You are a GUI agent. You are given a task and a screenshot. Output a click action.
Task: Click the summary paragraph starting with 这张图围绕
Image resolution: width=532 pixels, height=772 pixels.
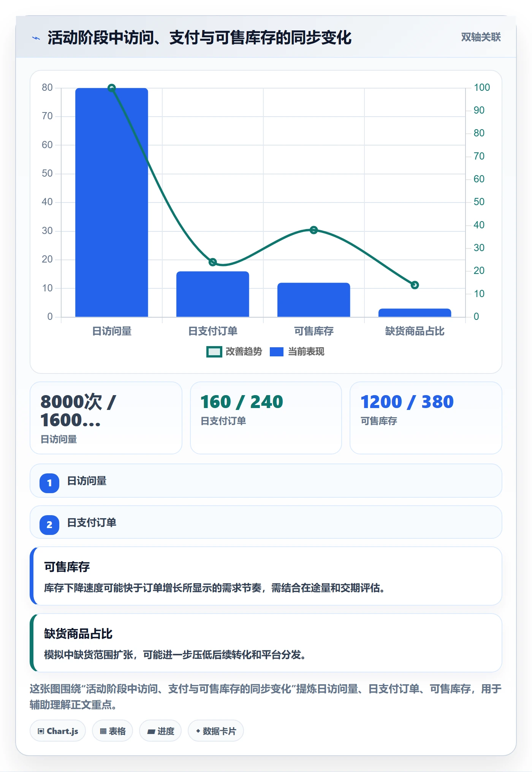[266, 697]
